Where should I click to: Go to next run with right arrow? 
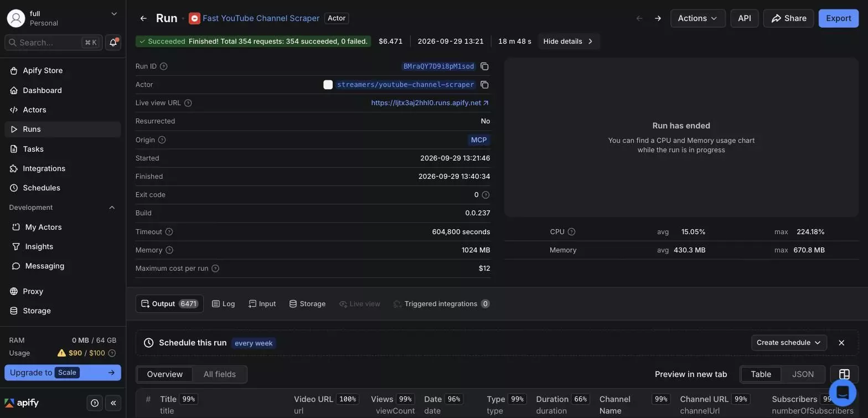658,18
